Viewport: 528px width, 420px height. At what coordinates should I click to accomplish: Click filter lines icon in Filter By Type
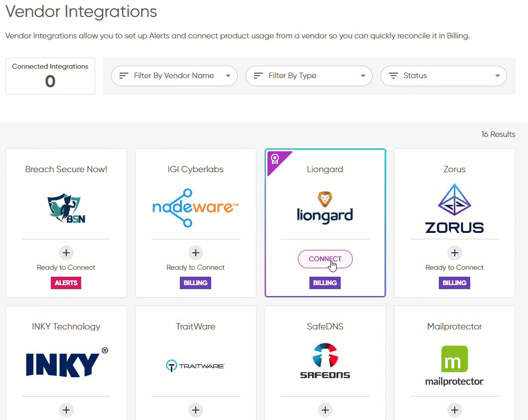(x=259, y=76)
